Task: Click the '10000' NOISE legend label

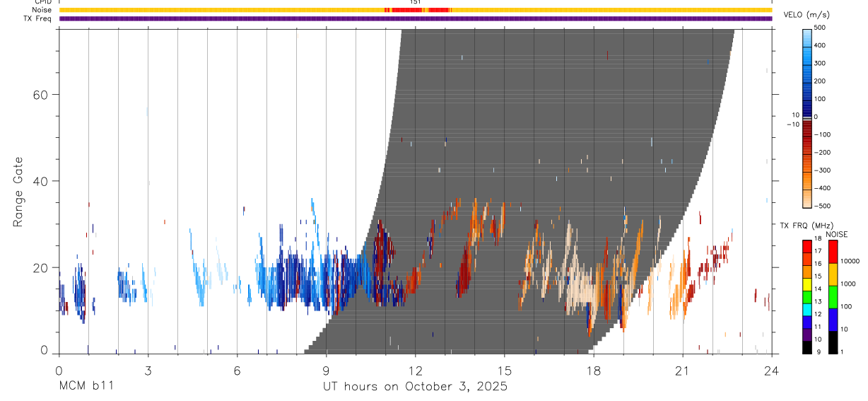Action: coord(850,262)
